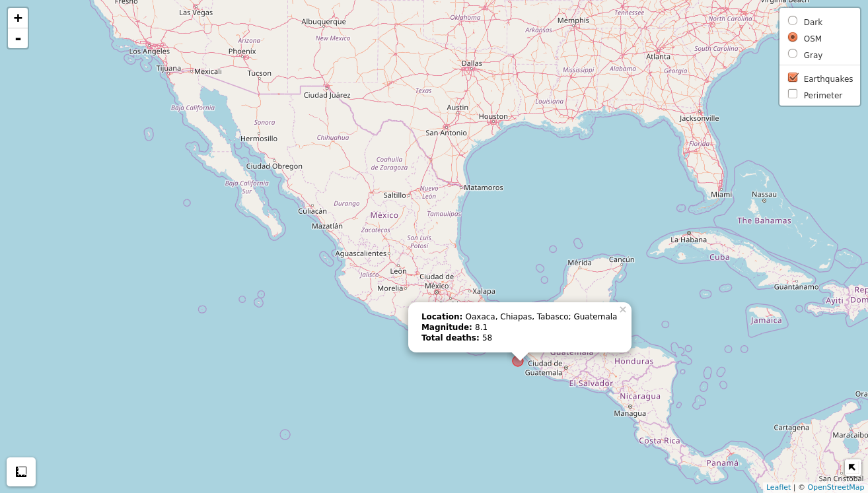868x493 pixels.
Task: Enable the Perimeter overlay checkbox
Action: click(x=793, y=94)
